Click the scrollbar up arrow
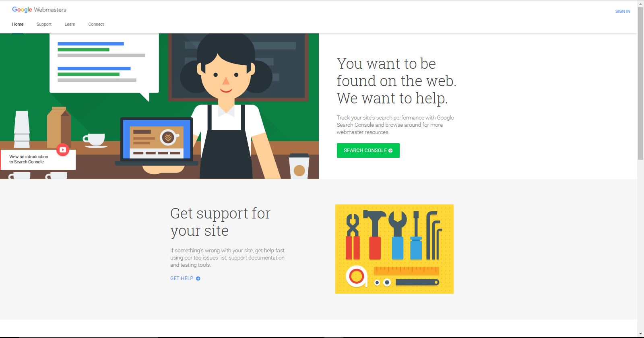The width and height of the screenshot is (644, 338). pos(640,3)
